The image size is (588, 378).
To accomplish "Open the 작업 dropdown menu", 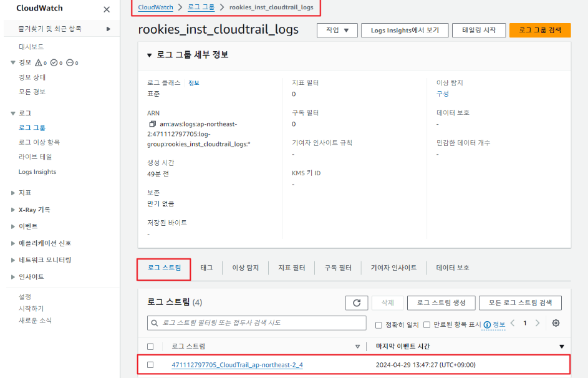I will coord(337,31).
